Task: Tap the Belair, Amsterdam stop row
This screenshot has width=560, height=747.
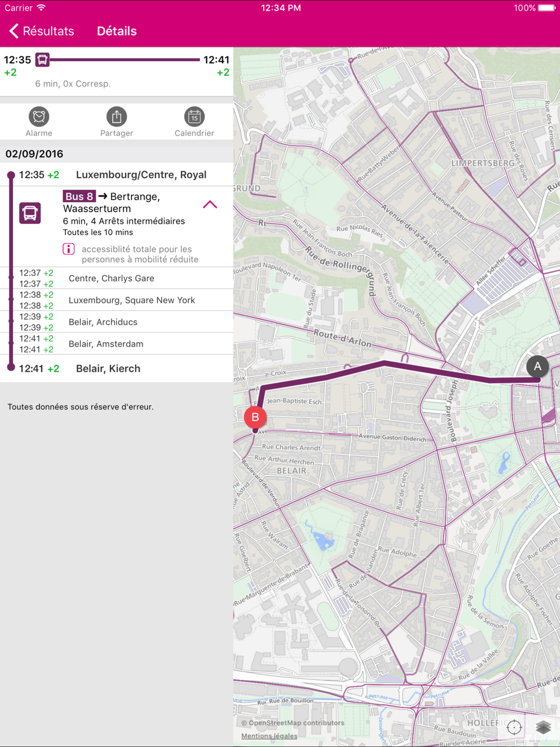Action: click(106, 344)
